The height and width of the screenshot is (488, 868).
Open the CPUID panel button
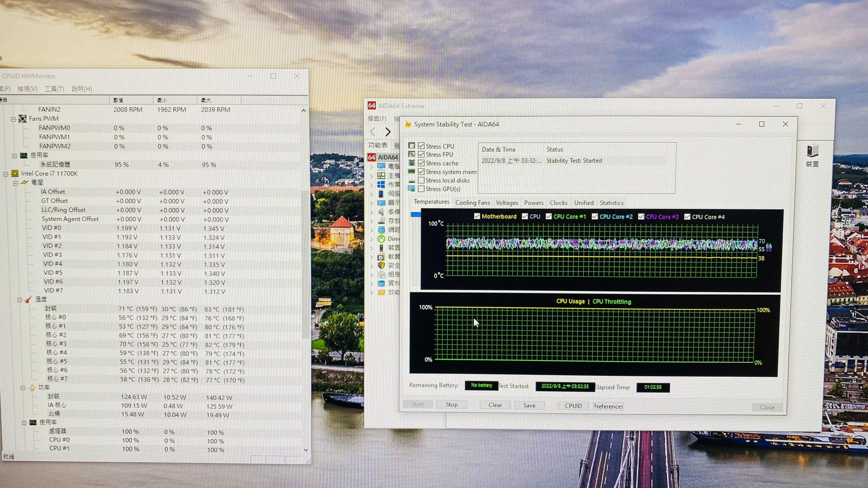pyautogui.click(x=573, y=406)
